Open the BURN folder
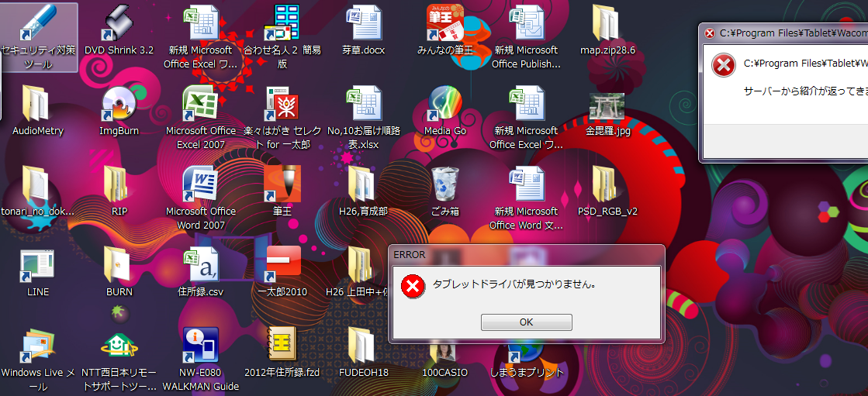Screen dimensions: 868x396 coord(119,272)
